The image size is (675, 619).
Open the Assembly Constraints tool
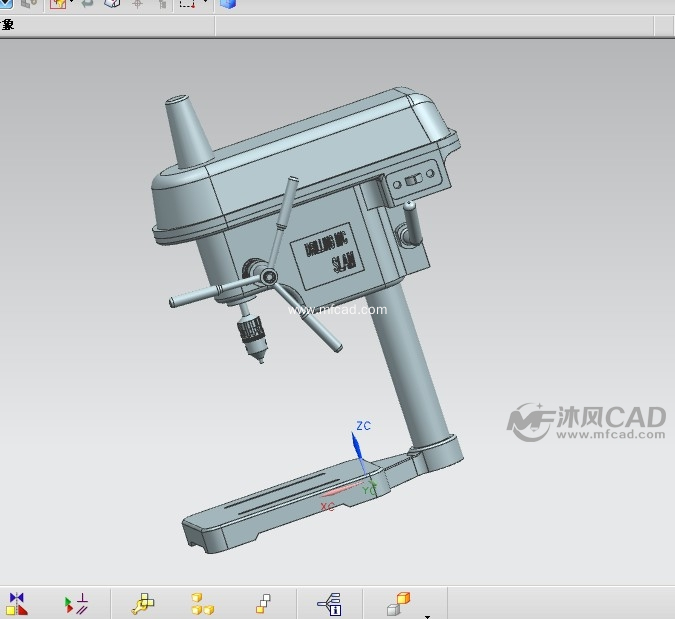(76, 603)
